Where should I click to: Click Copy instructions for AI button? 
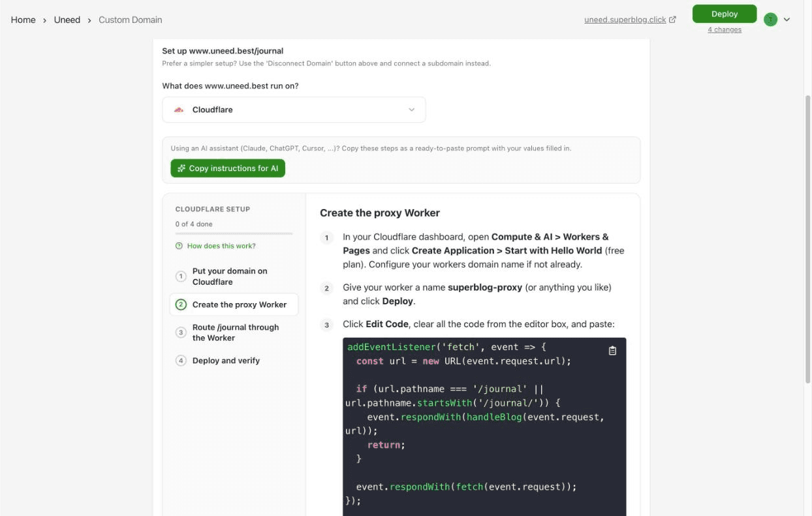[x=228, y=169]
